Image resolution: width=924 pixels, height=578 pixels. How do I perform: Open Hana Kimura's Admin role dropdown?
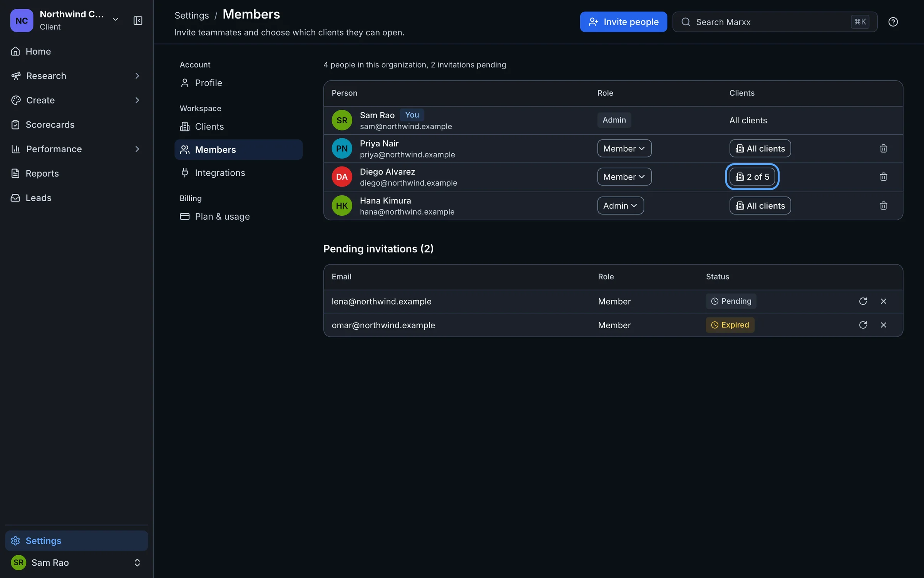pos(620,205)
